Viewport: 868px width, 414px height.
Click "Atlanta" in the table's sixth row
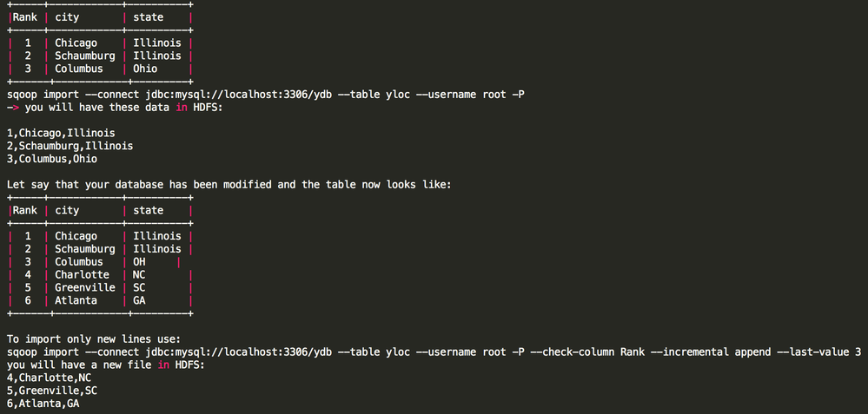point(76,300)
